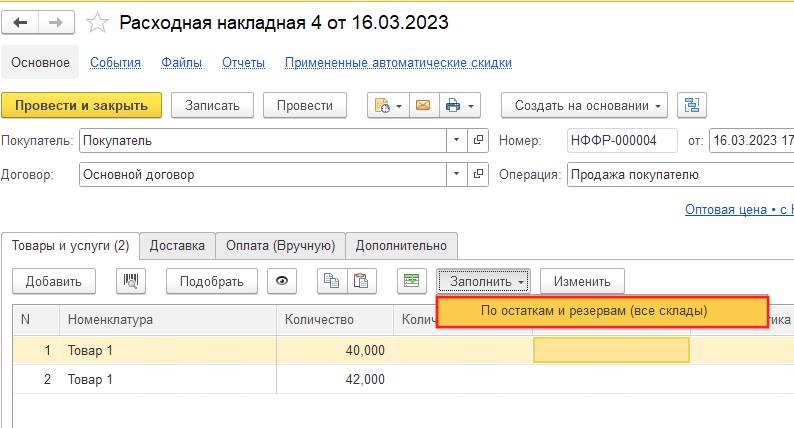Click the Покупатель input field
794x428 pixels.
pyautogui.click(x=263, y=140)
